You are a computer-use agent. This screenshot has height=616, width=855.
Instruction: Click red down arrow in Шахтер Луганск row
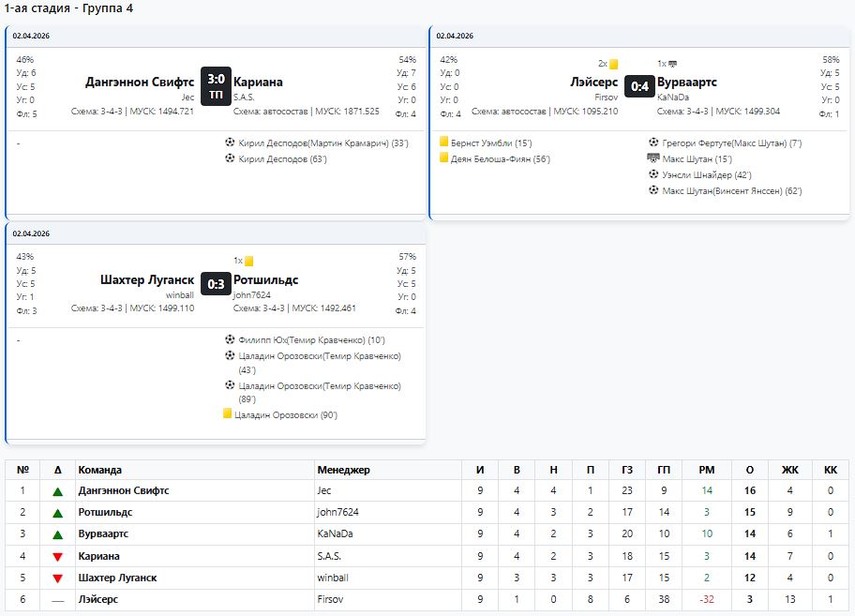click(58, 578)
